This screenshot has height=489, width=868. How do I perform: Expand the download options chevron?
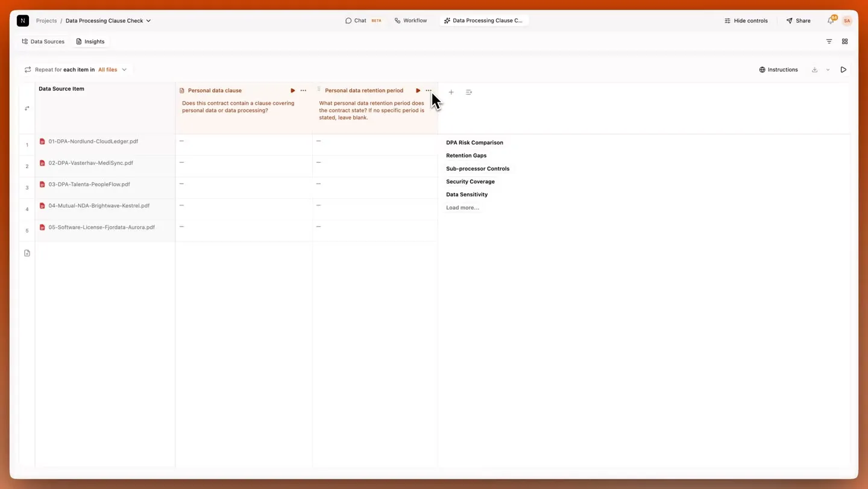pyautogui.click(x=828, y=70)
